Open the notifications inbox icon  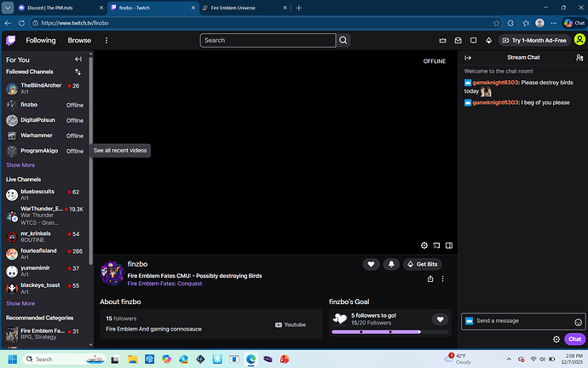(458, 40)
